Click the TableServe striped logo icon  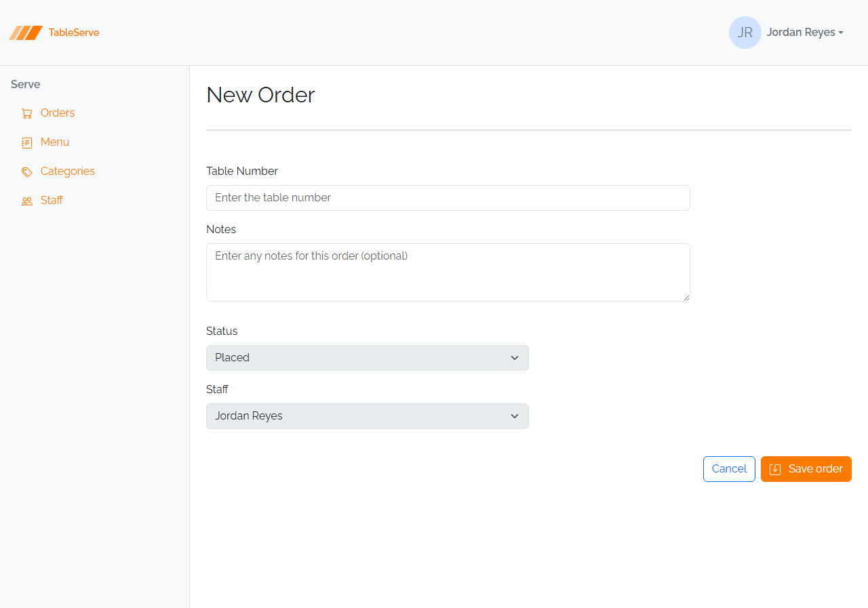point(26,33)
